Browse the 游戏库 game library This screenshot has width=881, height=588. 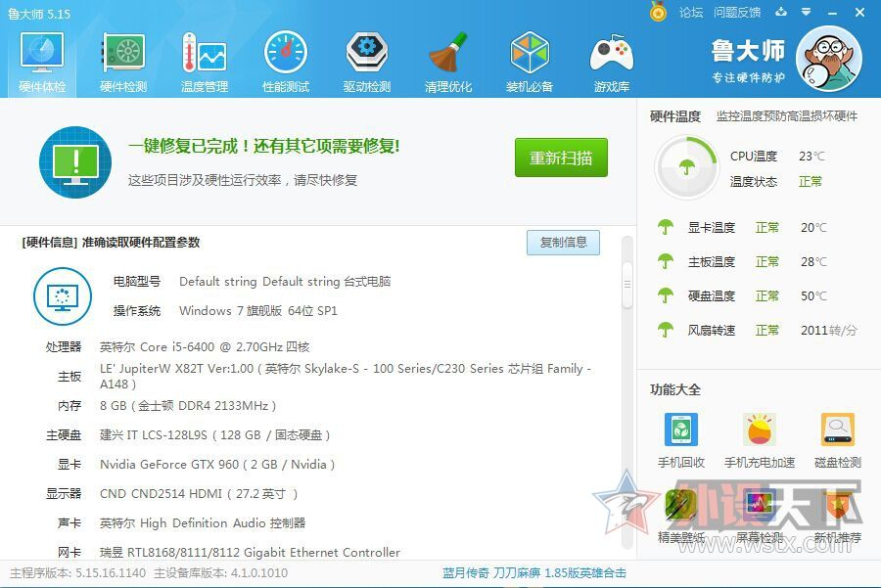[610, 59]
